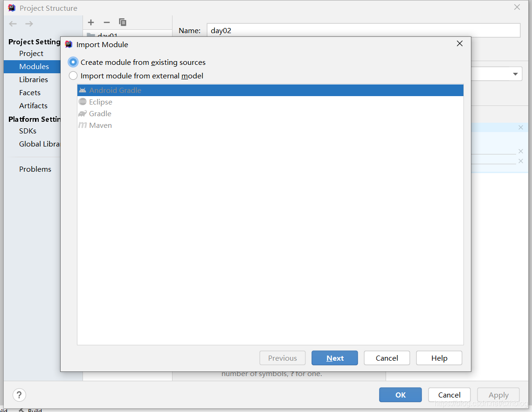Viewport: 532px width, 412px height.
Task: Select the day01 module in the tree
Action: click(x=107, y=35)
